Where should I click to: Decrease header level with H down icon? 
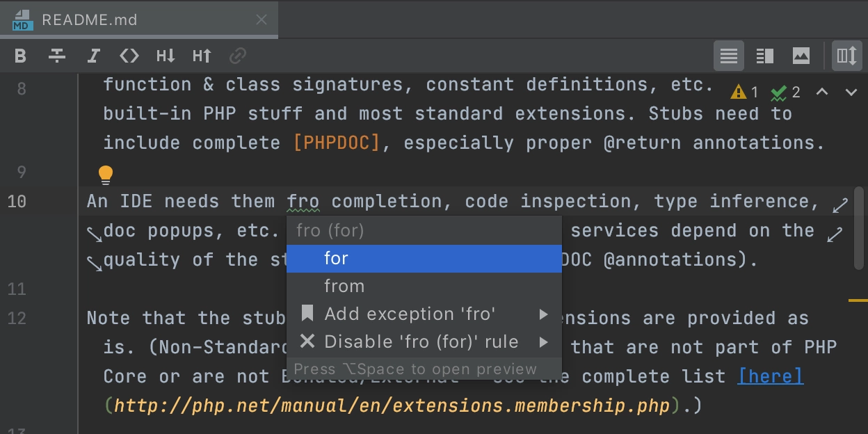click(x=166, y=56)
